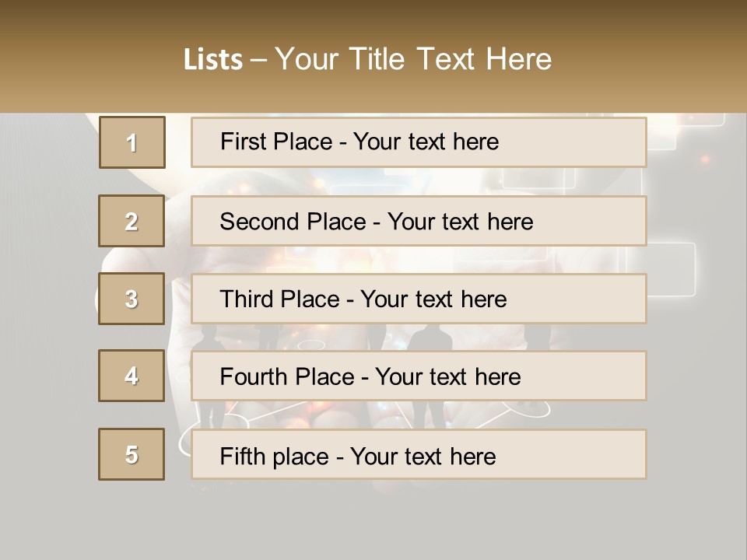Choose the number 5 box
The width and height of the screenshot is (747, 560).
click(132, 454)
